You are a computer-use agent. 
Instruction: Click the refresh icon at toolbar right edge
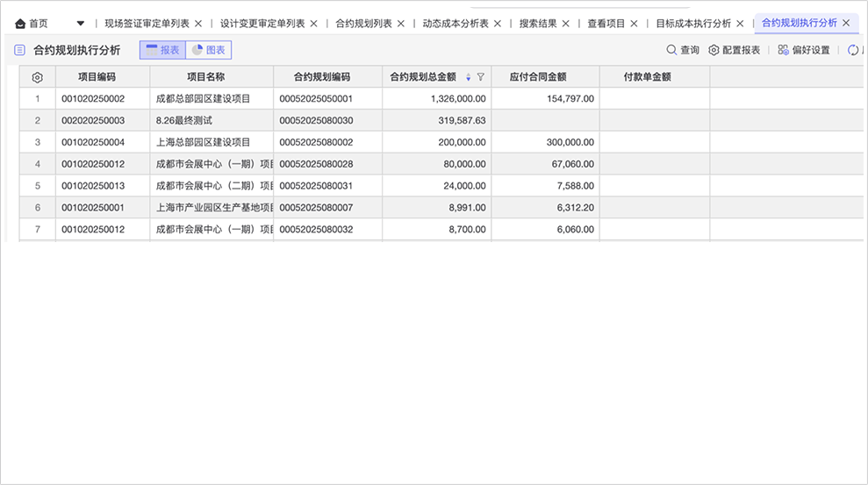pos(853,50)
